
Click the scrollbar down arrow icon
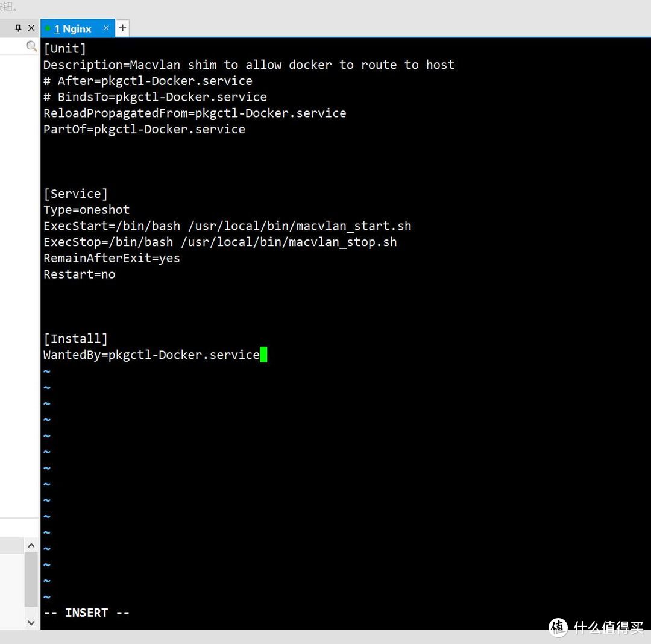(x=31, y=622)
